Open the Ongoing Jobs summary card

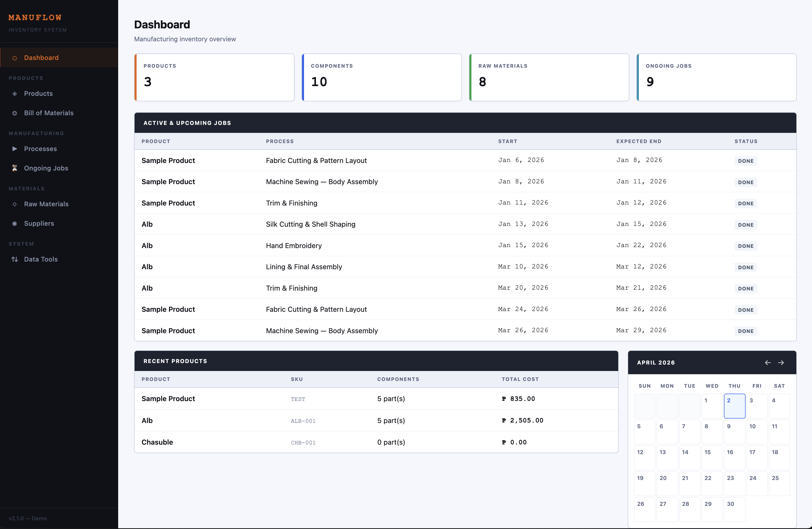(x=716, y=77)
